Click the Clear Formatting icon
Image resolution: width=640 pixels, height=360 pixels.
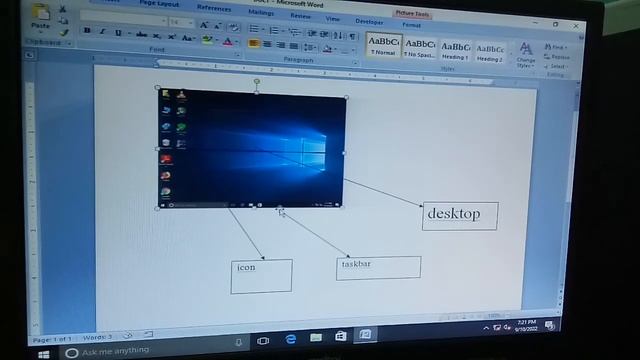(x=234, y=28)
